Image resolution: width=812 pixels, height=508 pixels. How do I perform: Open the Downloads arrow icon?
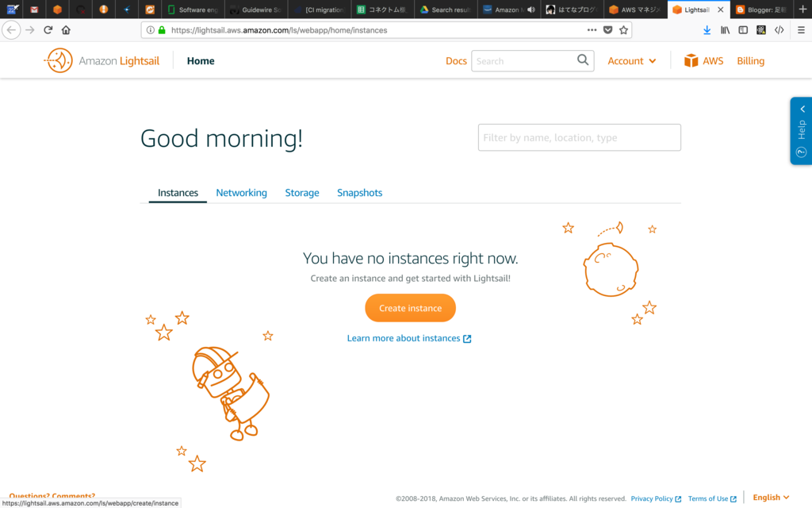pyautogui.click(x=707, y=30)
